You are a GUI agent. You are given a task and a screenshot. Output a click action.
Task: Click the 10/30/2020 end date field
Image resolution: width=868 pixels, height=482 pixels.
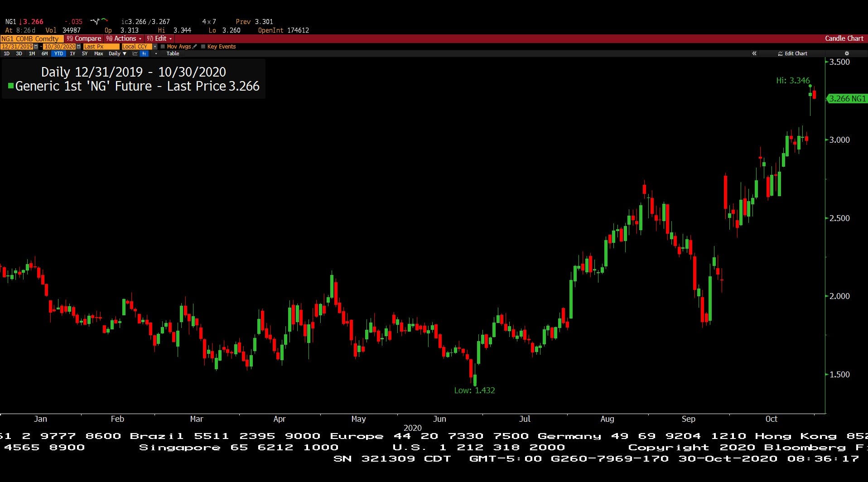(x=59, y=47)
